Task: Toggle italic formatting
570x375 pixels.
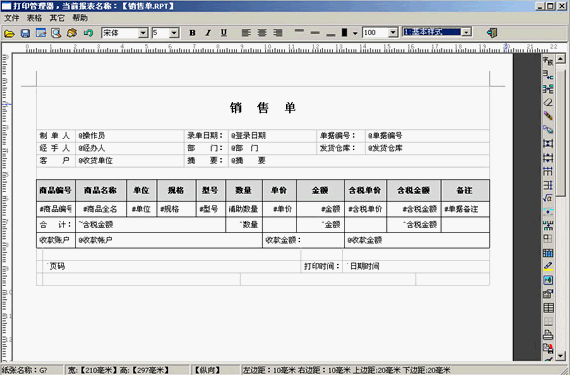Action: click(208, 33)
